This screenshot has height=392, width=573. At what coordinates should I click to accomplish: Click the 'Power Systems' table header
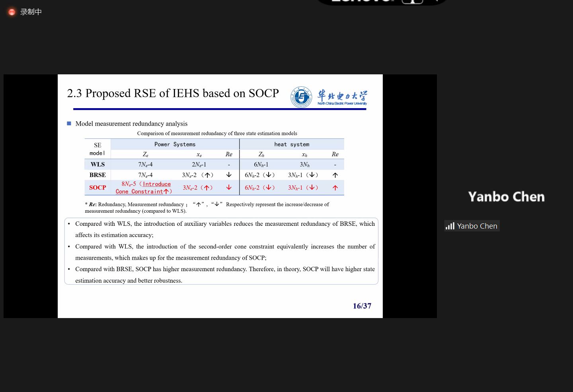[x=175, y=144]
